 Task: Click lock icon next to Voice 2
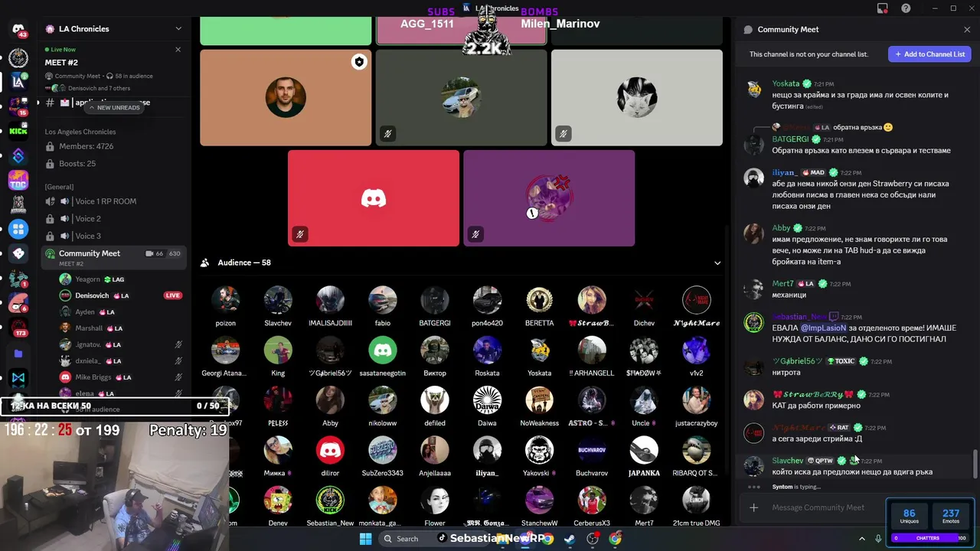tap(51, 219)
